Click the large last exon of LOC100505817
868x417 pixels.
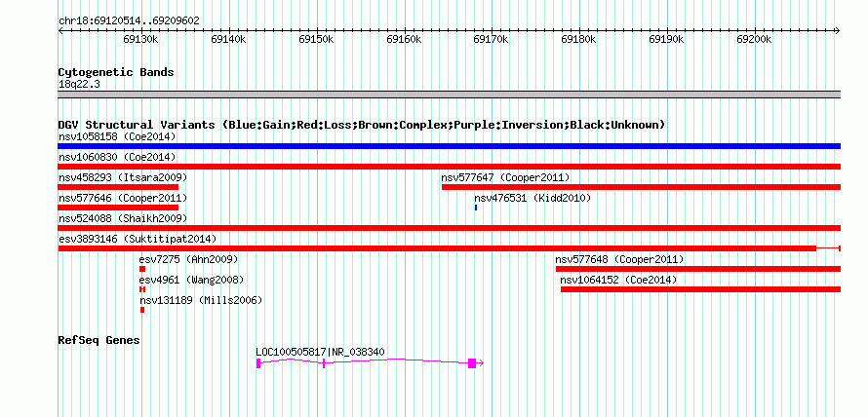[x=472, y=363]
